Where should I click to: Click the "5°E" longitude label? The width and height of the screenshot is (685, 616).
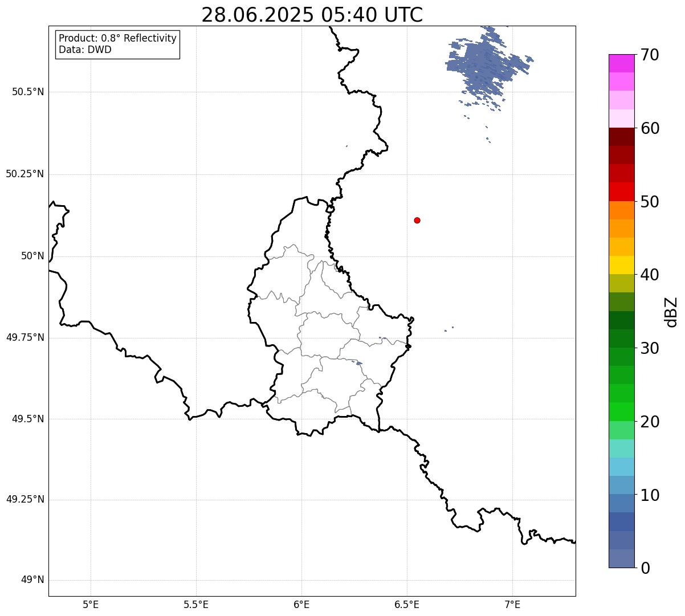click(91, 604)
